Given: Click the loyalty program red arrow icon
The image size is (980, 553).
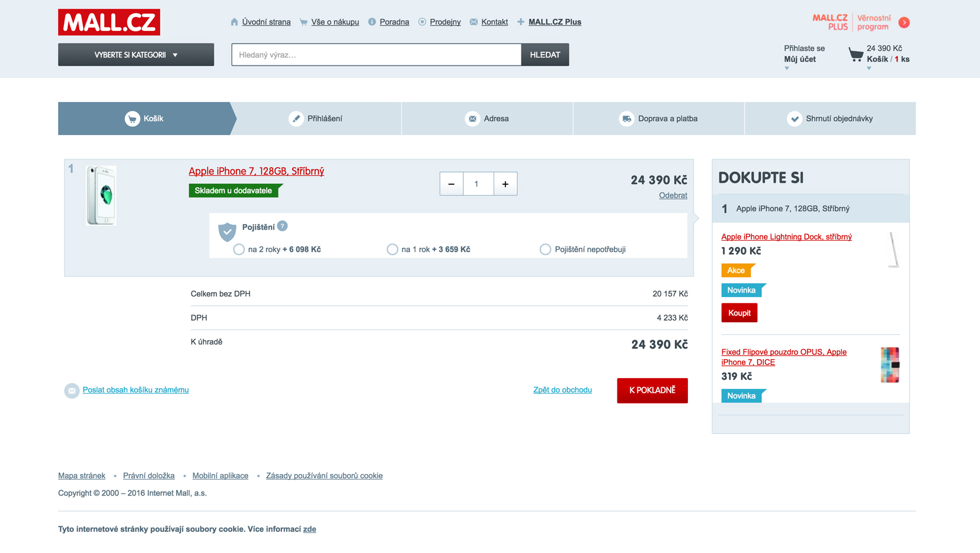Looking at the screenshot, I should click(x=904, y=23).
